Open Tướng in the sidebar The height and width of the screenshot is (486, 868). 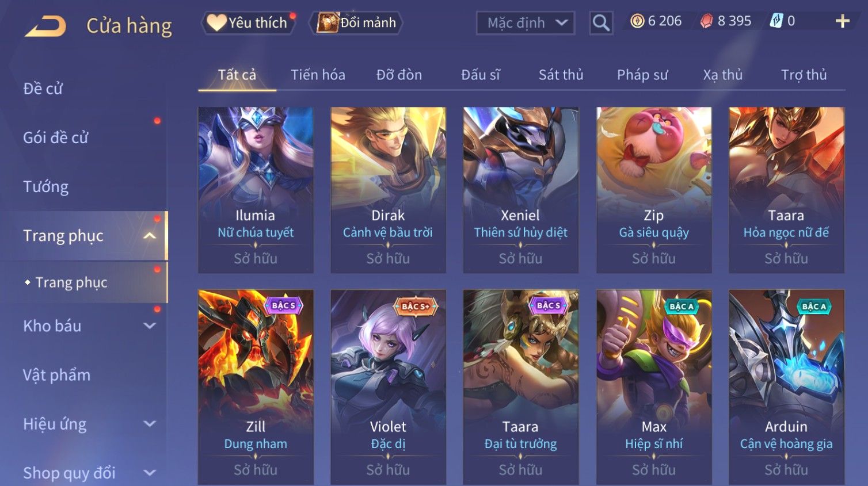click(46, 187)
